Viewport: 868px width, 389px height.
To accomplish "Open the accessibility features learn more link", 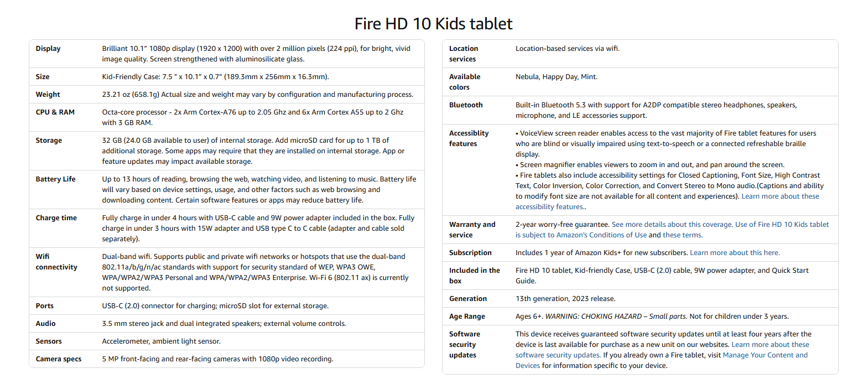I will click(779, 196).
